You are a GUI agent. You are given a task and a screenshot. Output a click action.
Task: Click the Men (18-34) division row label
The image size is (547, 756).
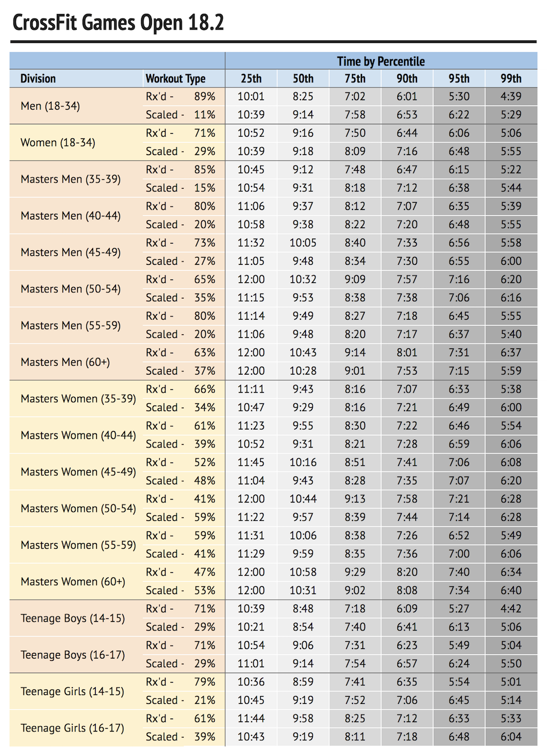[x=50, y=106]
